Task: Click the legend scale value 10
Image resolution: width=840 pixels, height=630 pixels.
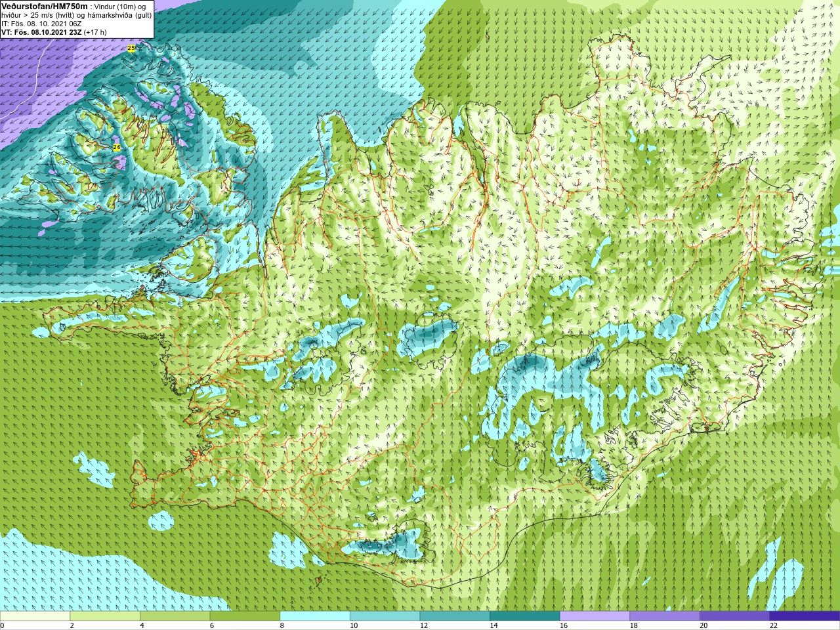Action: point(354,625)
